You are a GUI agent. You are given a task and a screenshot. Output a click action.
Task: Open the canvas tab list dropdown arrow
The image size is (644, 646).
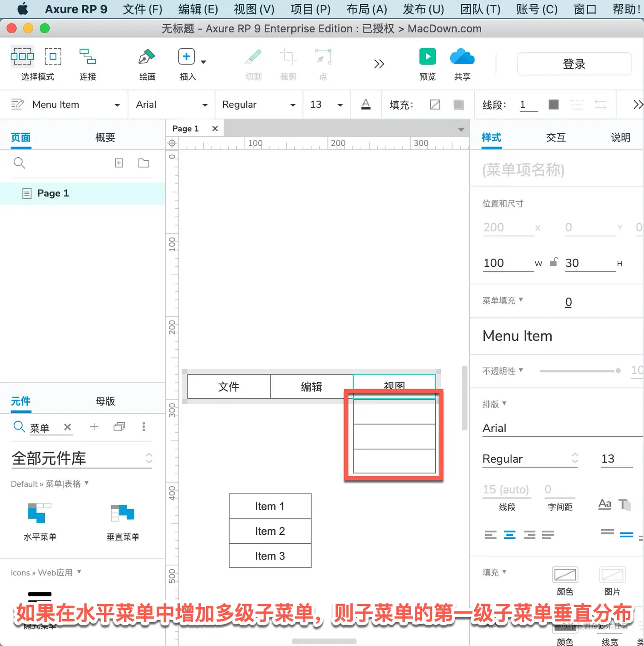[461, 130]
